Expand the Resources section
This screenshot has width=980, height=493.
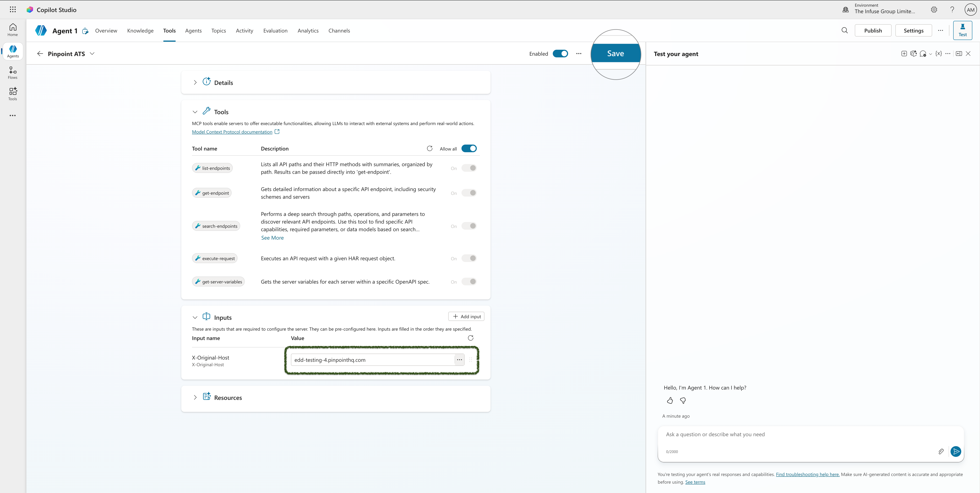(195, 397)
